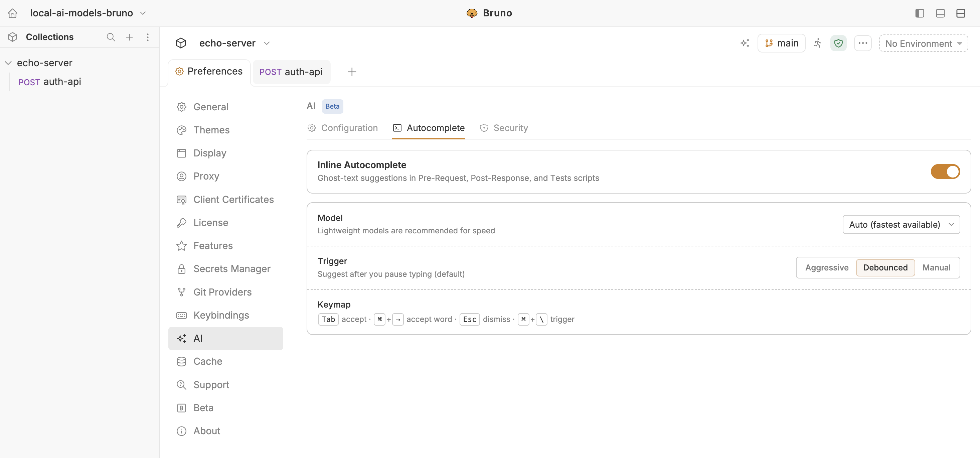
Task: Select the Aggressive trigger option
Action: tap(827, 268)
